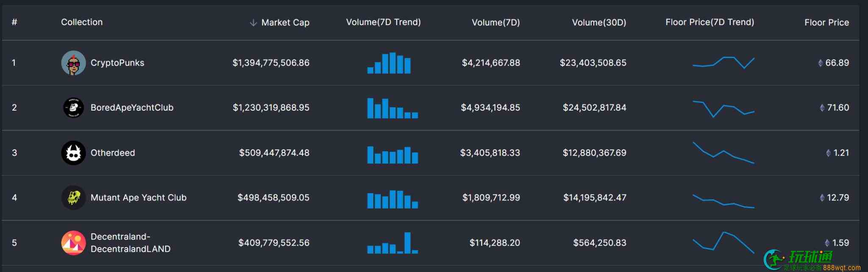Open the BoredApeYachtClub collection avatar

pos(73,108)
